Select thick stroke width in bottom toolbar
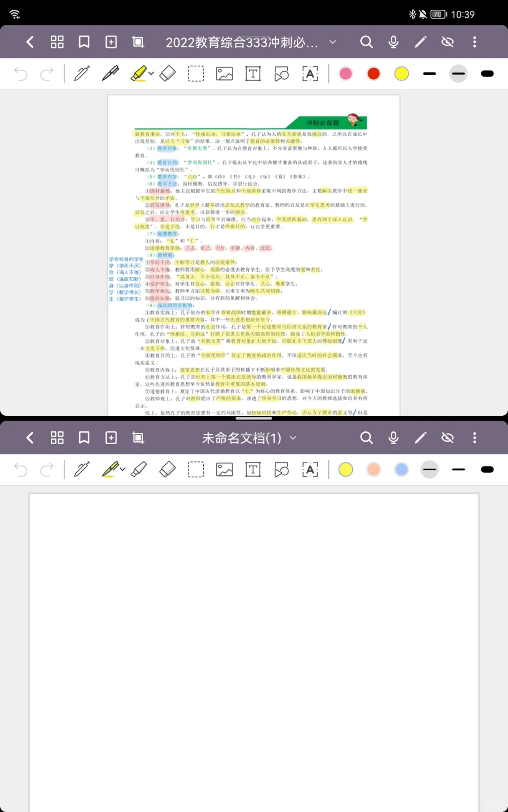Viewport: 508px width, 812px height. point(487,469)
